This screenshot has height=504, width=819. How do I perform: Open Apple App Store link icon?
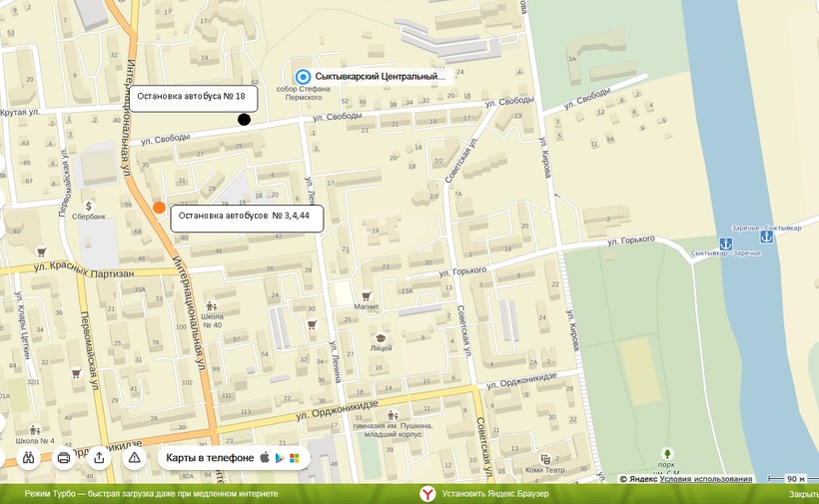click(x=265, y=458)
